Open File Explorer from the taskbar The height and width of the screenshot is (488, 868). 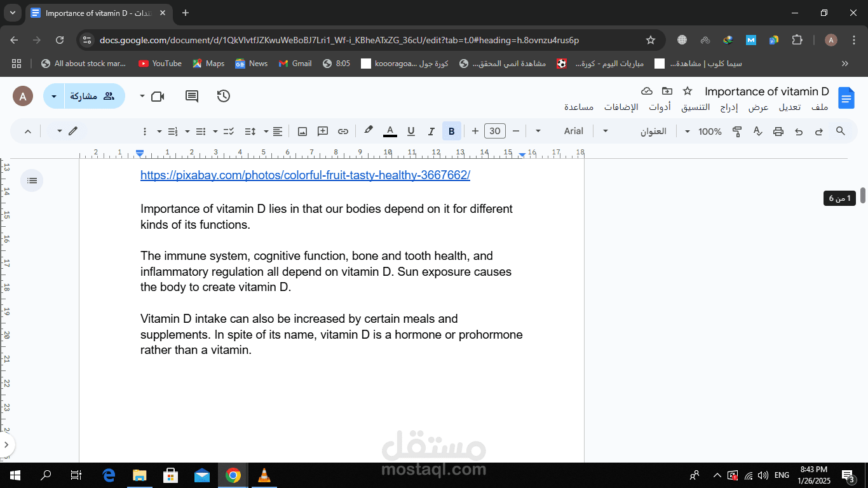click(x=139, y=475)
